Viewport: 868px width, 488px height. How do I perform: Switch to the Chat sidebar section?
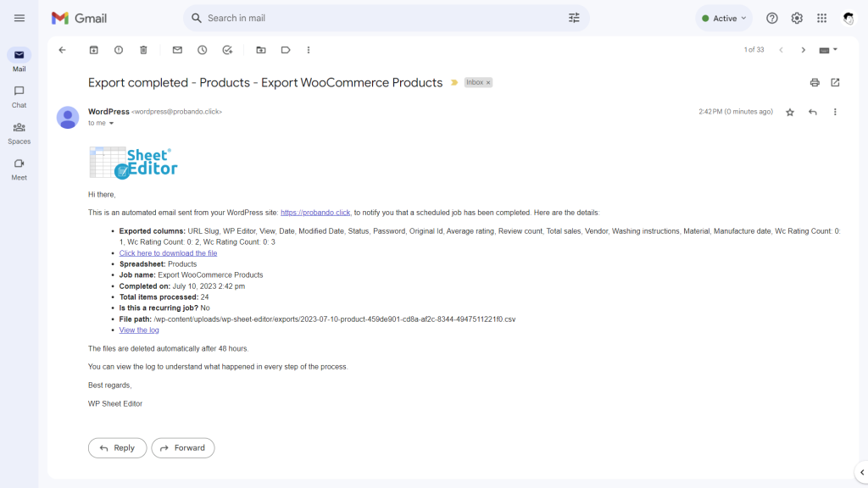click(19, 97)
